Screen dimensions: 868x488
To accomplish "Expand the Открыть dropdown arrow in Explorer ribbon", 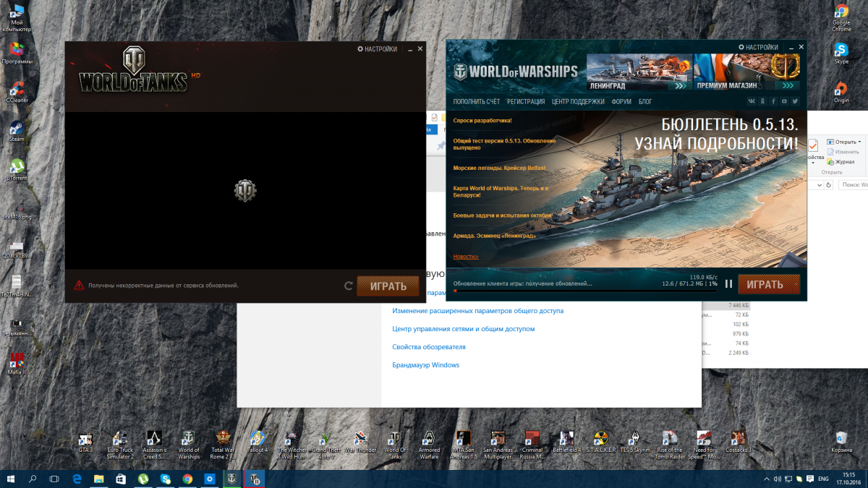I will tap(860, 142).
